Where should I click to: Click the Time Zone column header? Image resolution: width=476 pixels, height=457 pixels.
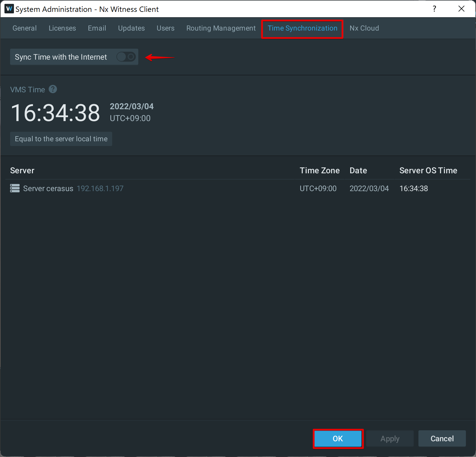click(x=320, y=170)
